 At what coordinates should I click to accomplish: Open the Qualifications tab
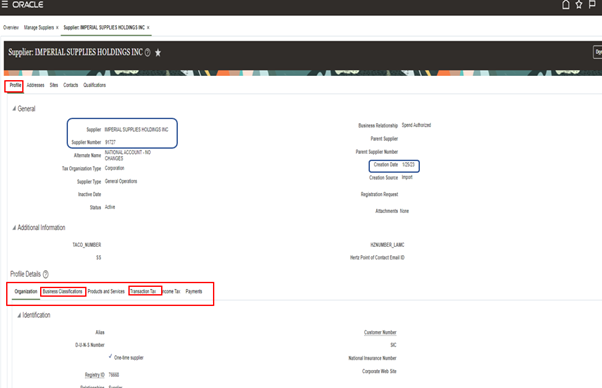click(94, 85)
